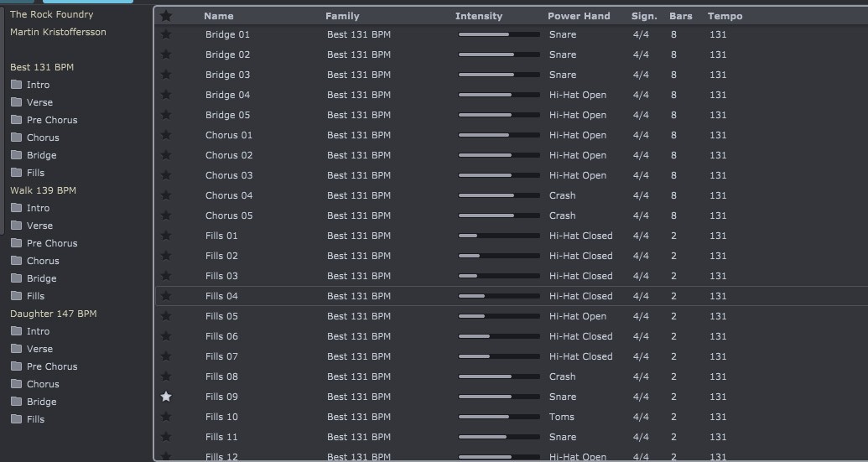Image resolution: width=868 pixels, height=462 pixels.
Task: Select Best 131 BPM song heading
Action: 42,67
